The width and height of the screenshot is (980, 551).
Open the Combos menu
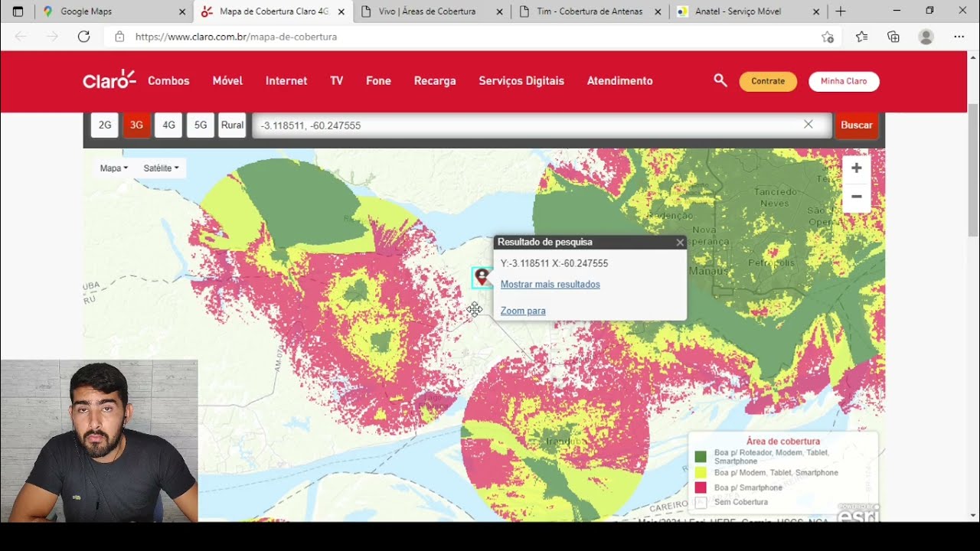tap(168, 80)
